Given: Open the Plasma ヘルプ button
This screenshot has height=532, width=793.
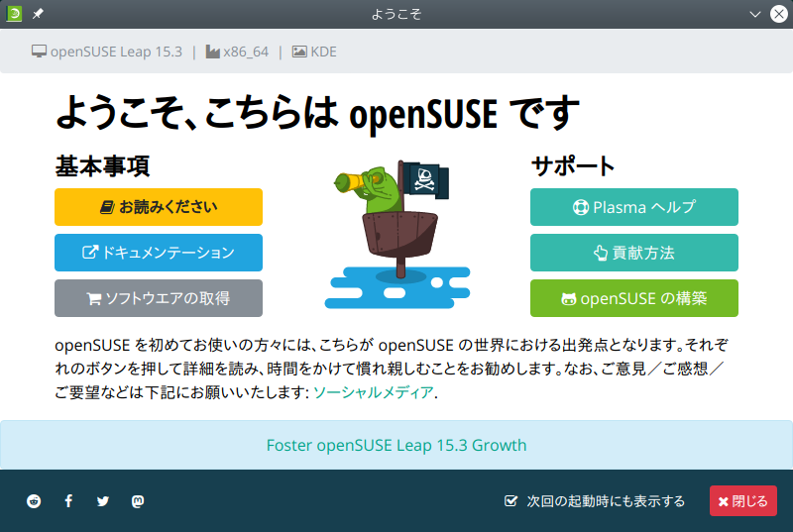Looking at the screenshot, I should (634, 207).
